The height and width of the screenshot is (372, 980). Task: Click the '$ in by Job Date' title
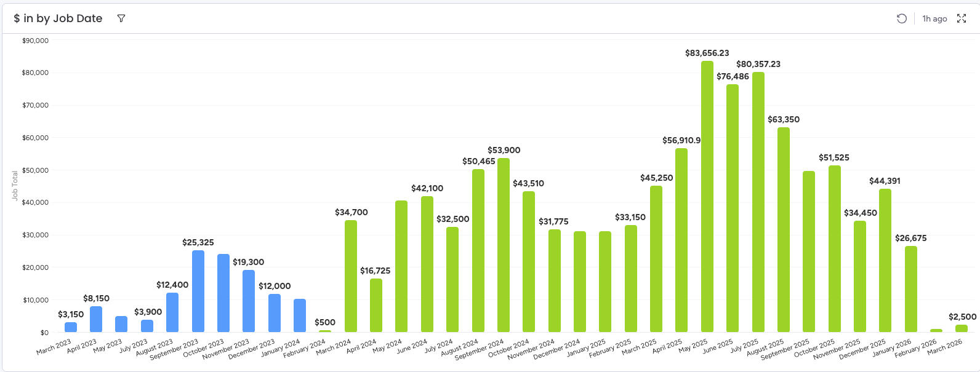58,18
